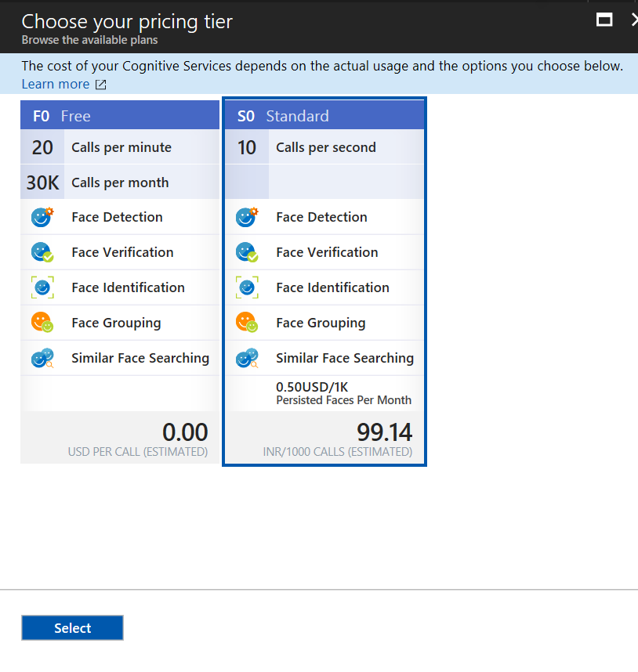
Task: Click 'Face Identification' text in Free tier
Action: pyautogui.click(x=129, y=287)
